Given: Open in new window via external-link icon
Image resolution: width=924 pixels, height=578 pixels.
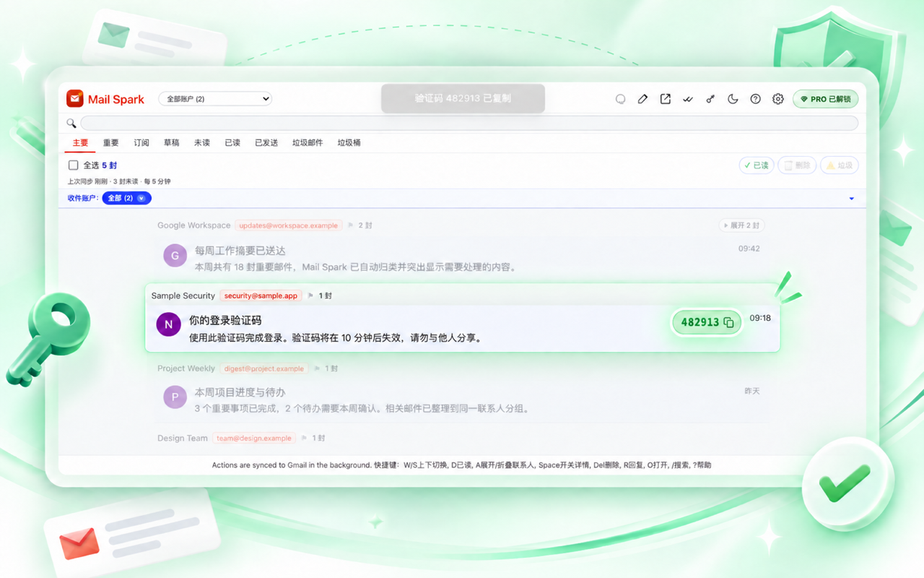Looking at the screenshot, I should (x=665, y=99).
